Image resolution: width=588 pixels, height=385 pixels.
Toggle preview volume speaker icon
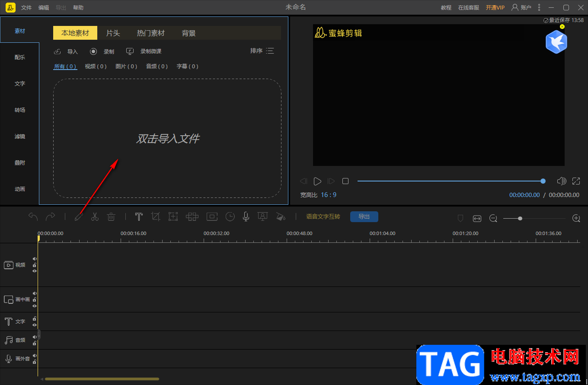562,181
